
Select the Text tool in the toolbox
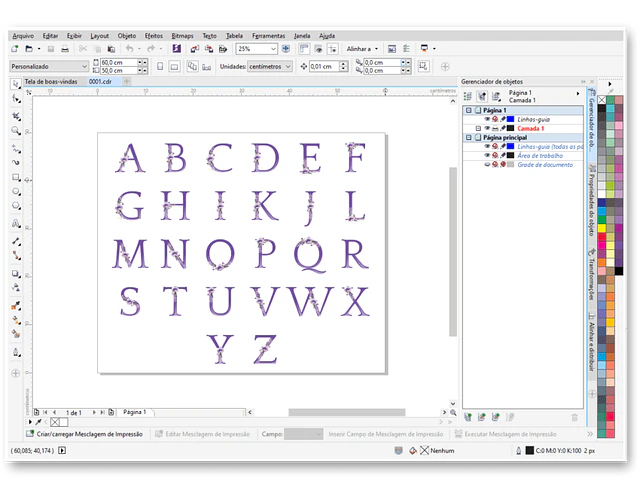[16, 223]
